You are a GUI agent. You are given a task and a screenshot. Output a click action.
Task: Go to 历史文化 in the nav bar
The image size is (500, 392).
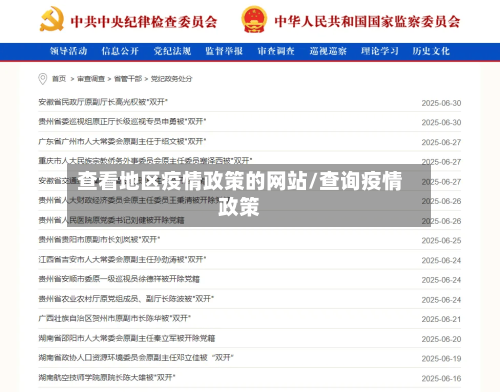pos(431,51)
